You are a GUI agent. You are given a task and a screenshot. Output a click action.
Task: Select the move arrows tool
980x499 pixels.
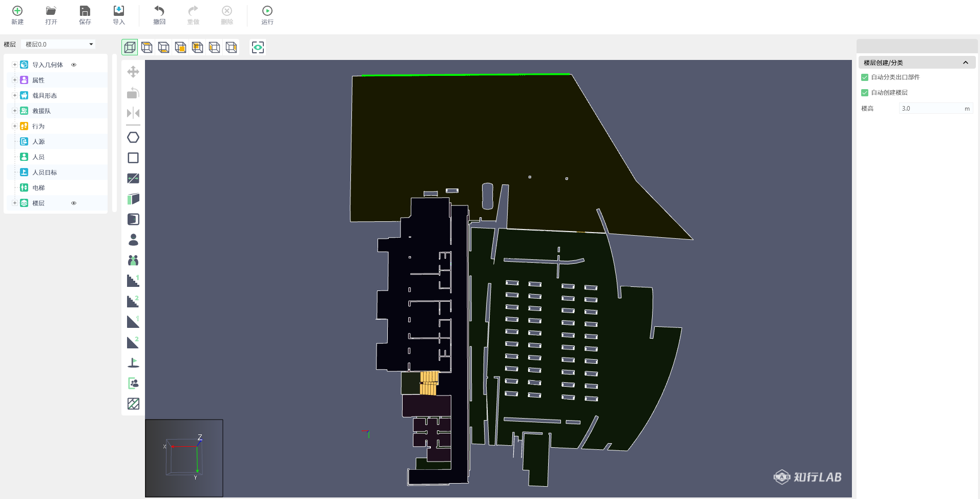pyautogui.click(x=133, y=72)
